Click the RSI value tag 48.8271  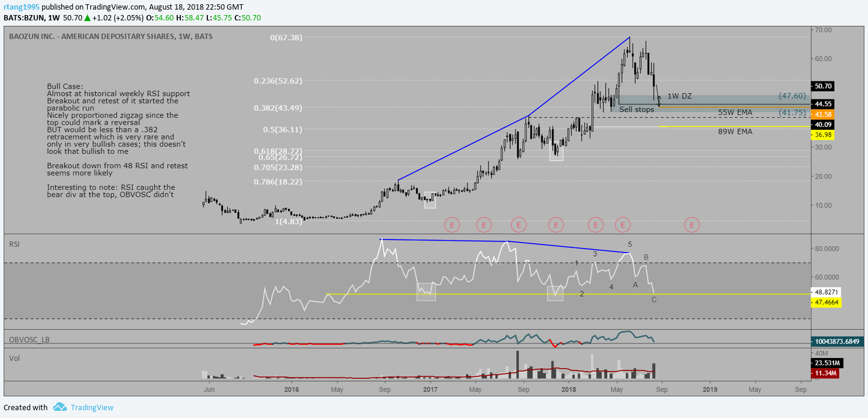click(x=825, y=292)
